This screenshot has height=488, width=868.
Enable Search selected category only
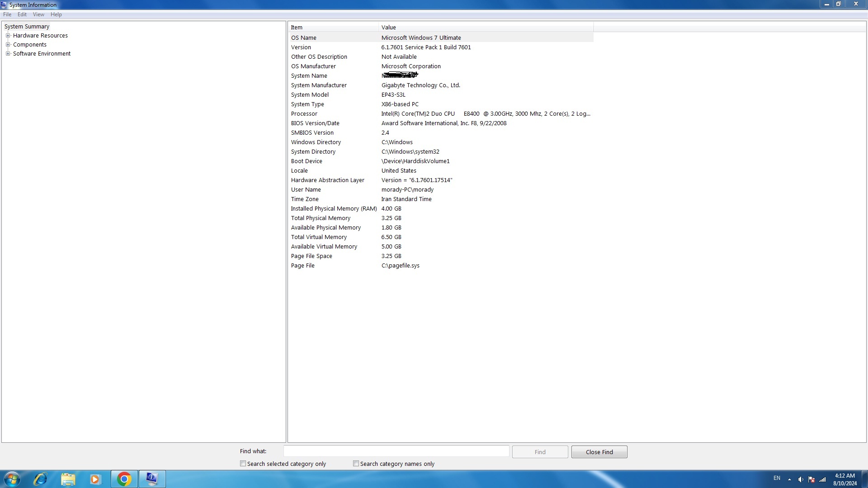pyautogui.click(x=243, y=464)
